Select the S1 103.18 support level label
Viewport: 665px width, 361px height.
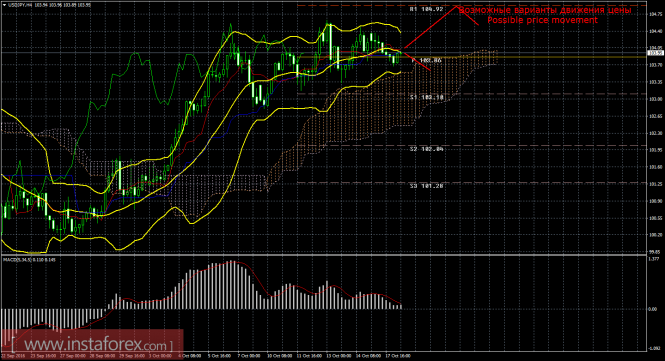(x=427, y=97)
